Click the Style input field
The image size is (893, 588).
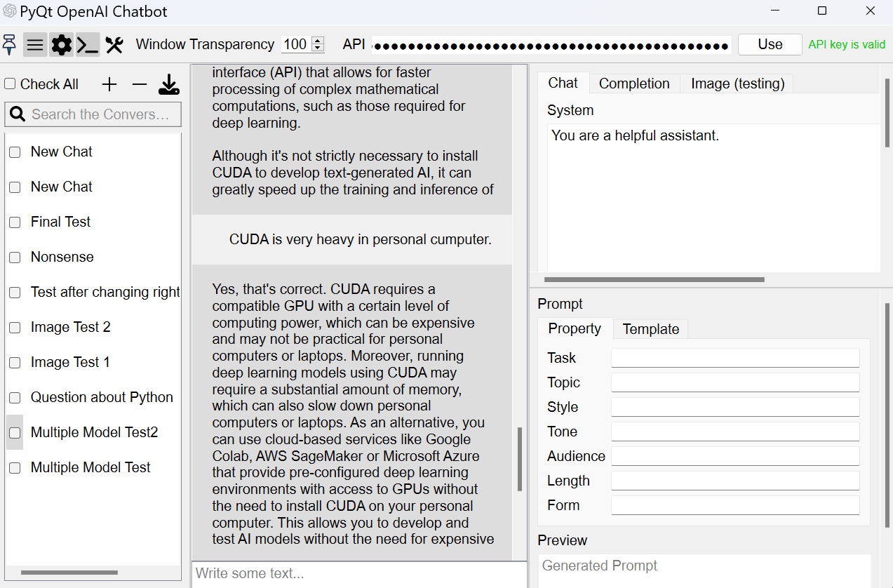(735, 407)
